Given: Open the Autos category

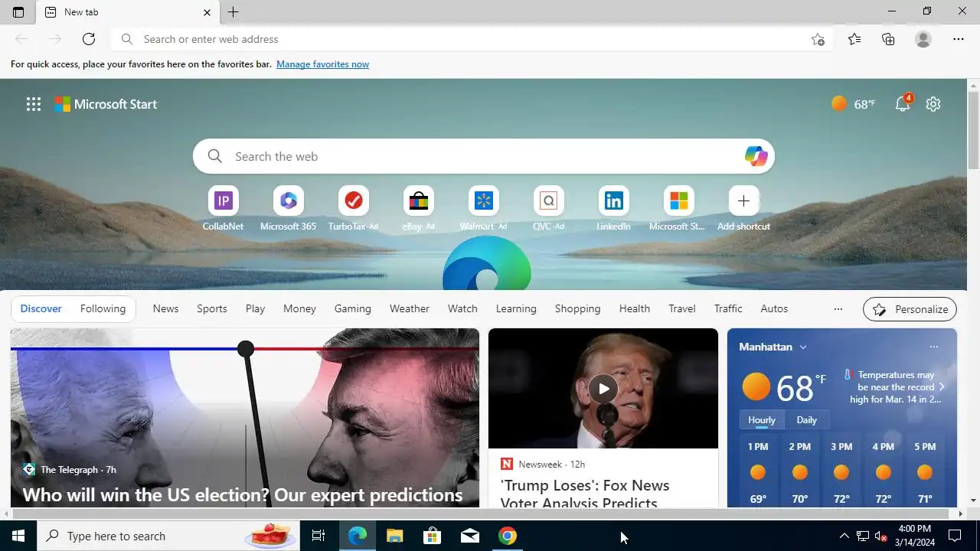Looking at the screenshot, I should click(x=774, y=308).
